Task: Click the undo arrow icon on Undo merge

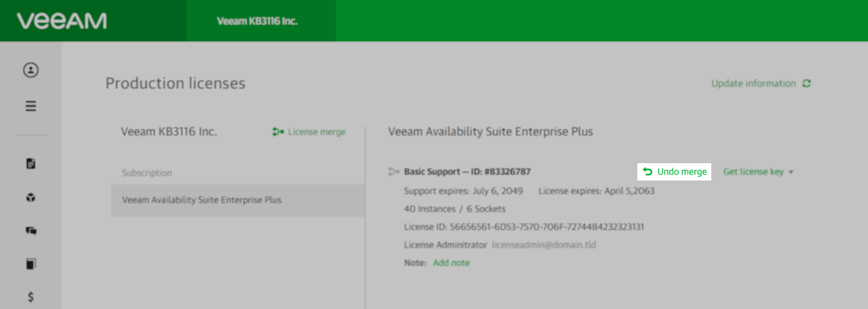Action: click(x=648, y=172)
